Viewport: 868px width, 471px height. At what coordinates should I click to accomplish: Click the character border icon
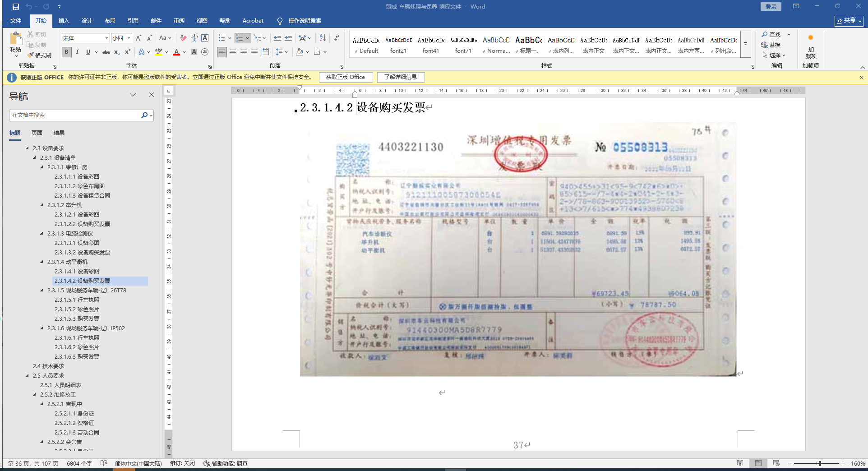pyautogui.click(x=205, y=38)
